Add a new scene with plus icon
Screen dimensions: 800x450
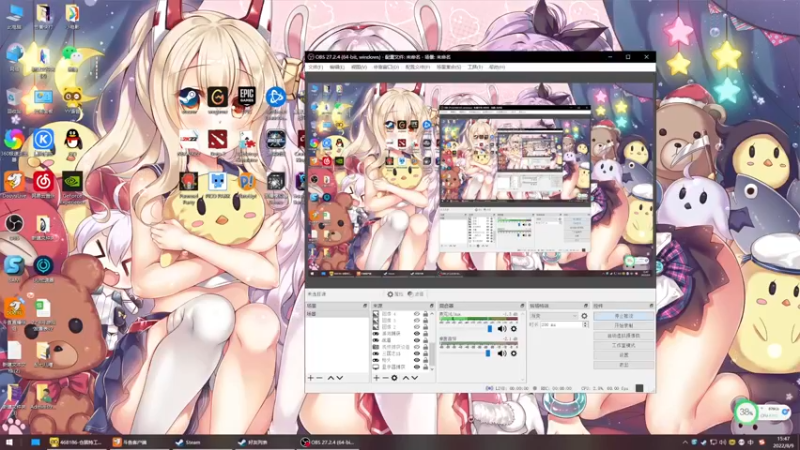coord(311,378)
